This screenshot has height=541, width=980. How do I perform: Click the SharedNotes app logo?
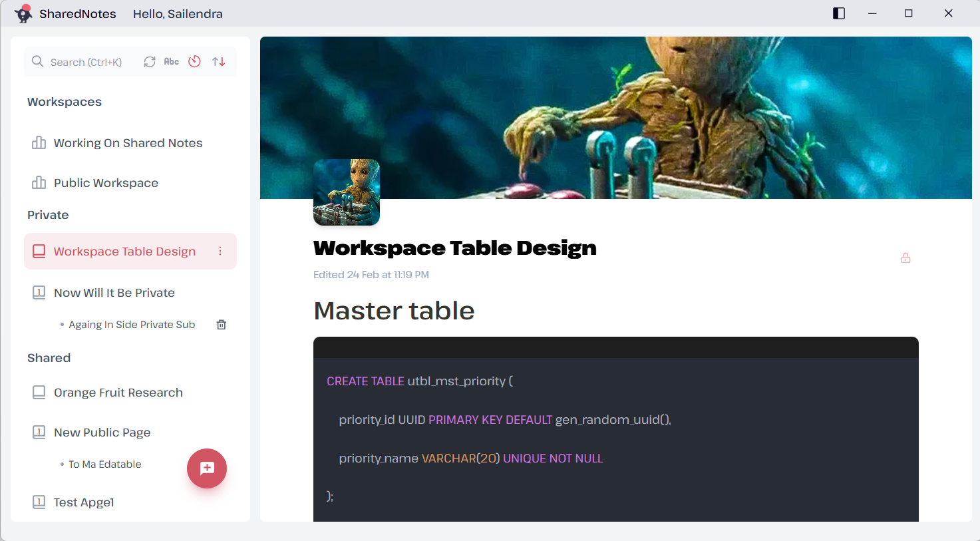coord(23,13)
